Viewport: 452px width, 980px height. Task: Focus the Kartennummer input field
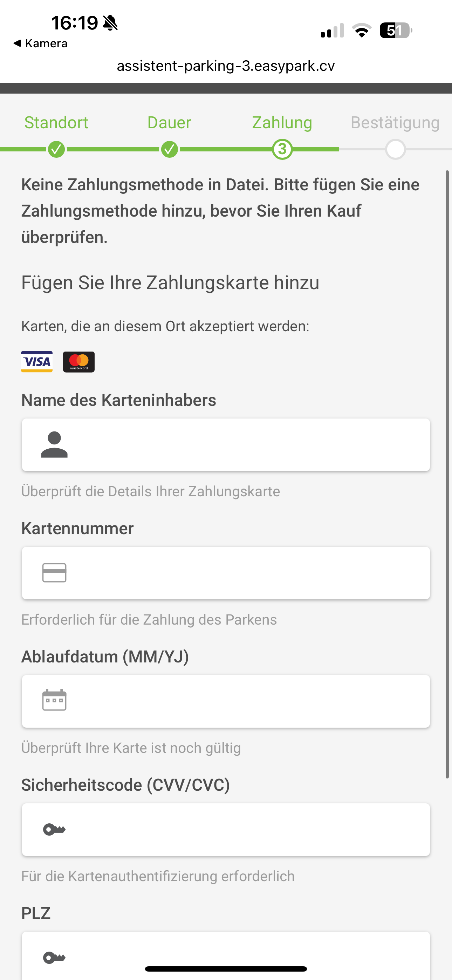point(244,573)
